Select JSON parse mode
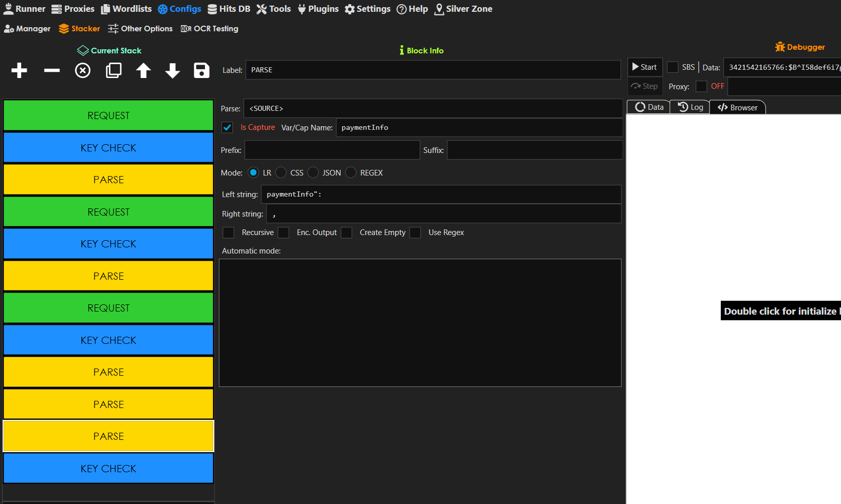 click(313, 173)
